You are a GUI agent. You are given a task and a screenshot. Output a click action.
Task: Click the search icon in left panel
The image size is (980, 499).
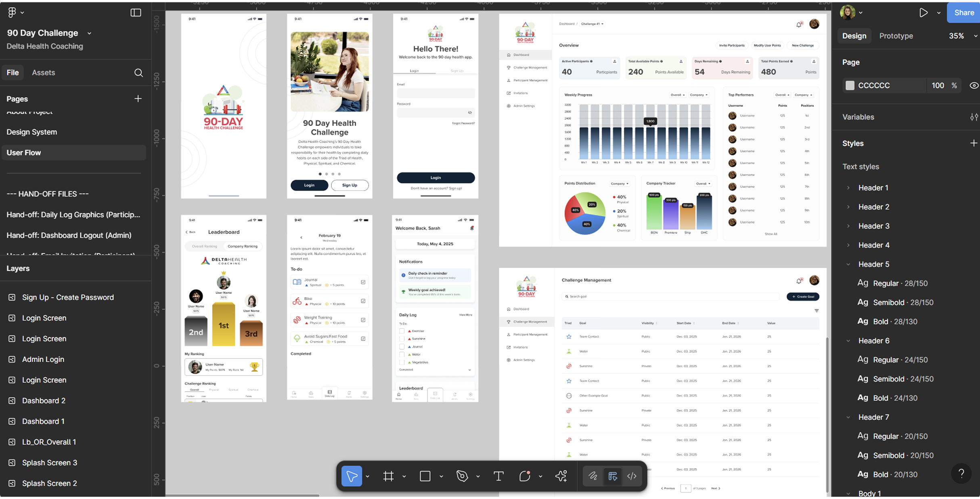click(138, 73)
